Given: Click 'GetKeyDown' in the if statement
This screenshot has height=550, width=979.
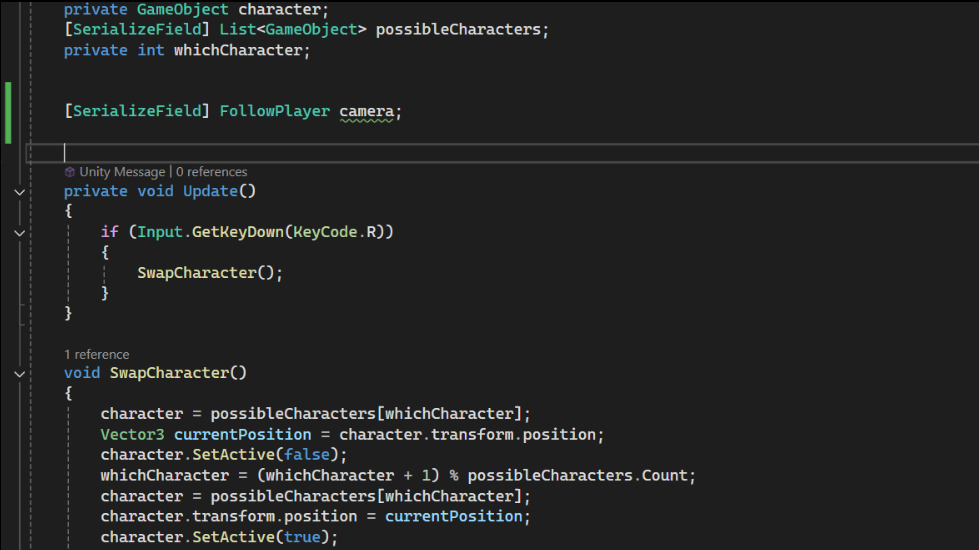Looking at the screenshot, I should coord(238,232).
